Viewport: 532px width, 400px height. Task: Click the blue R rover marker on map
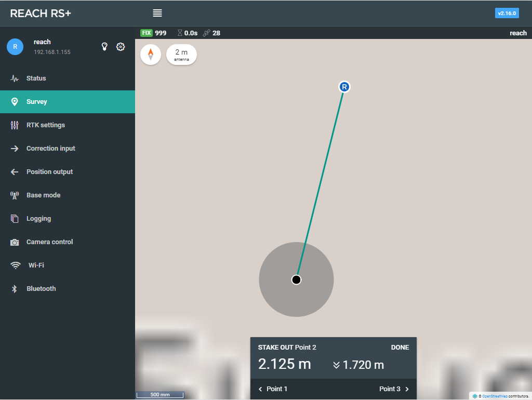[344, 87]
